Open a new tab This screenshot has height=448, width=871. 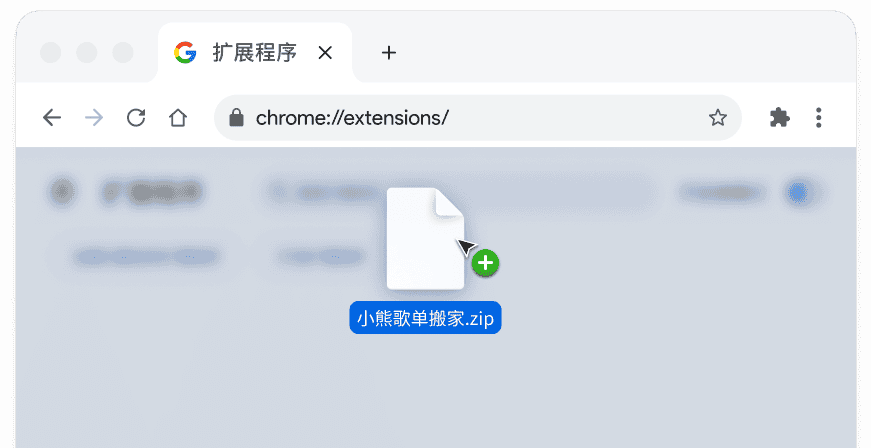[389, 53]
